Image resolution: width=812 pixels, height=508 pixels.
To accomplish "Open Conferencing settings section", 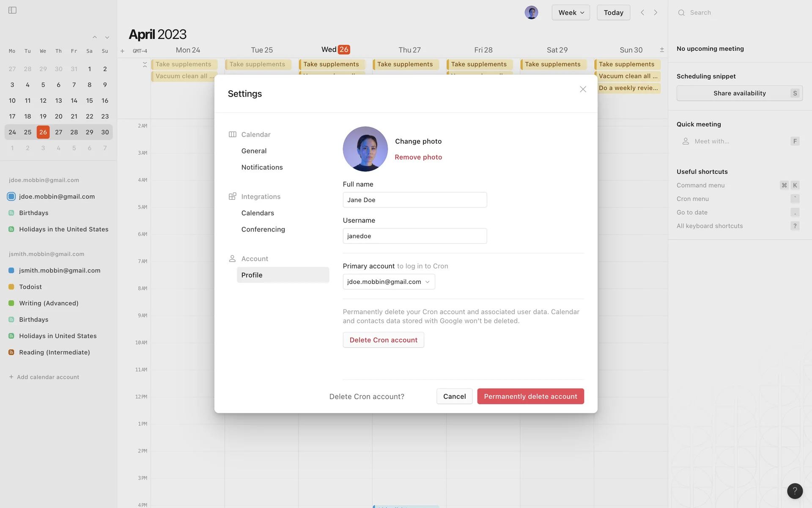I will coord(263,229).
